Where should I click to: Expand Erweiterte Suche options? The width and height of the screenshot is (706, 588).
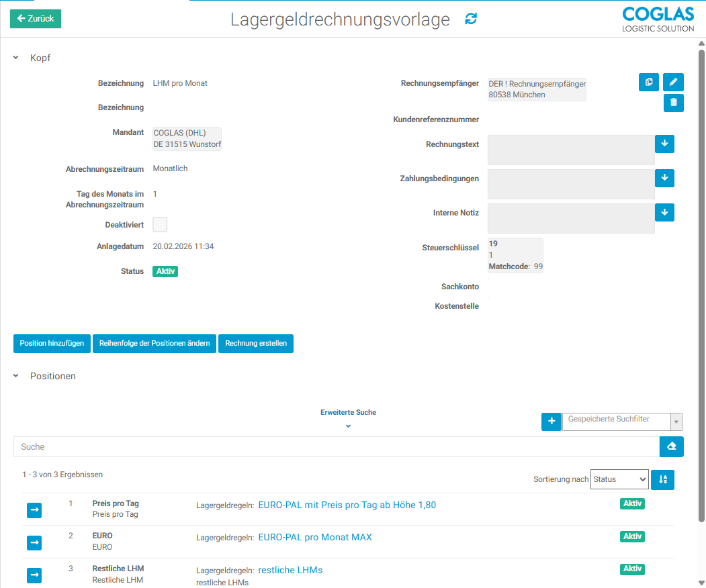348,426
